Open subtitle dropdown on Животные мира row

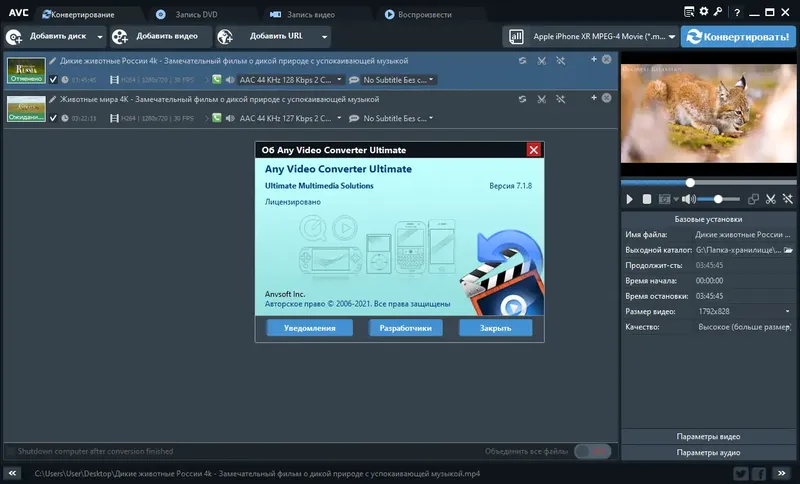398,118
